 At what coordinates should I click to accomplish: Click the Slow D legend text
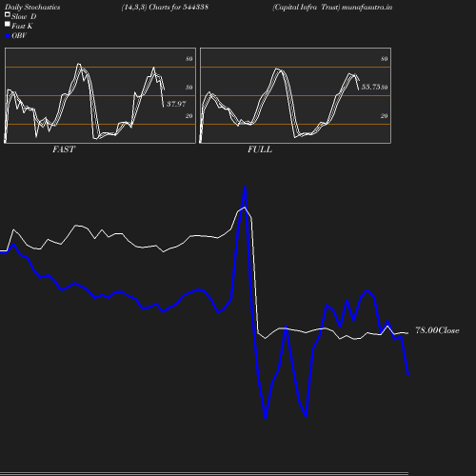pyautogui.click(x=24, y=16)
